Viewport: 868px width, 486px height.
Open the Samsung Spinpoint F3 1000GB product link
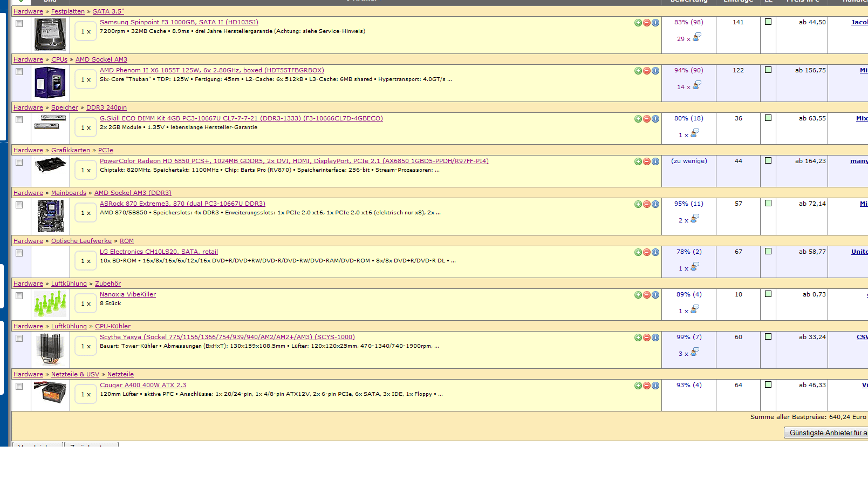[179, 23]
